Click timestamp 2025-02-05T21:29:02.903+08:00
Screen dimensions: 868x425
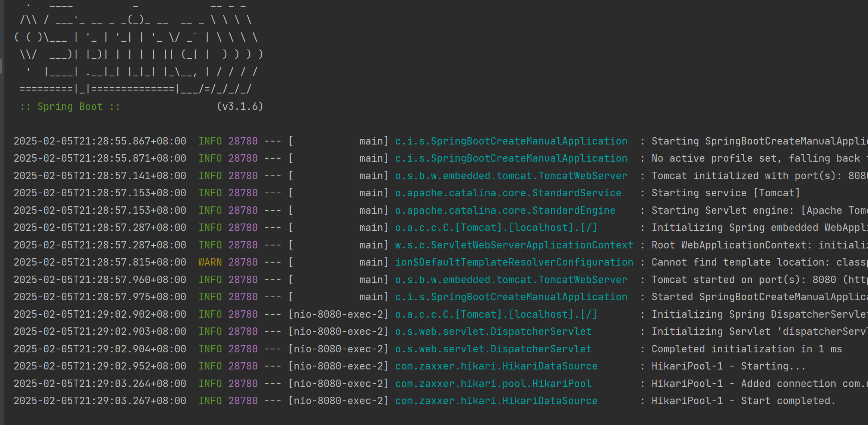tap(100, 332)
